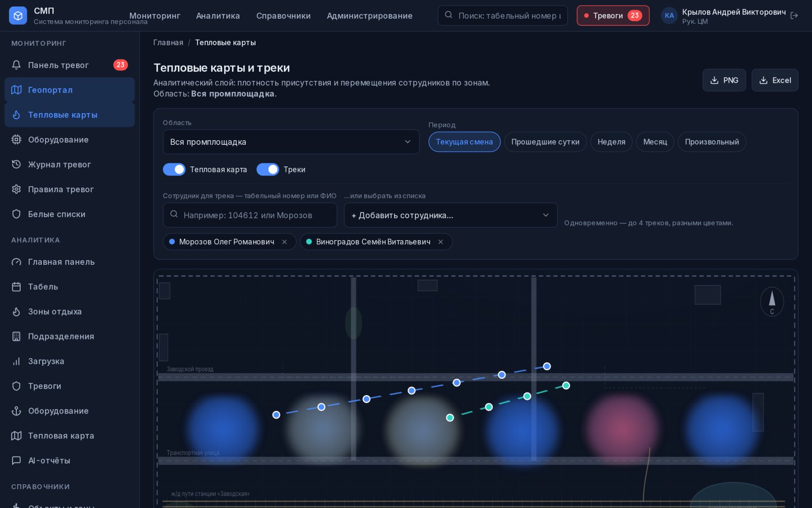
Task: Click the chat icon of AI-отчёты
Action: tap(16, 461)
